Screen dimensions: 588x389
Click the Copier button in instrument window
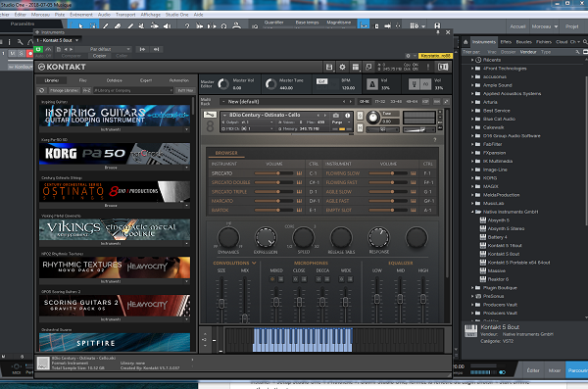(x=99, y=56)
